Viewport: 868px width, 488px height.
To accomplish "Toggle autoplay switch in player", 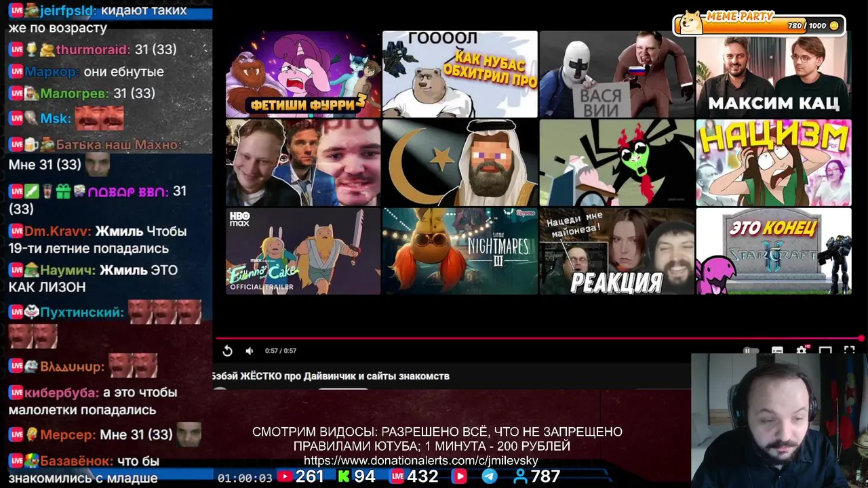I will click(x=750, y=350).
